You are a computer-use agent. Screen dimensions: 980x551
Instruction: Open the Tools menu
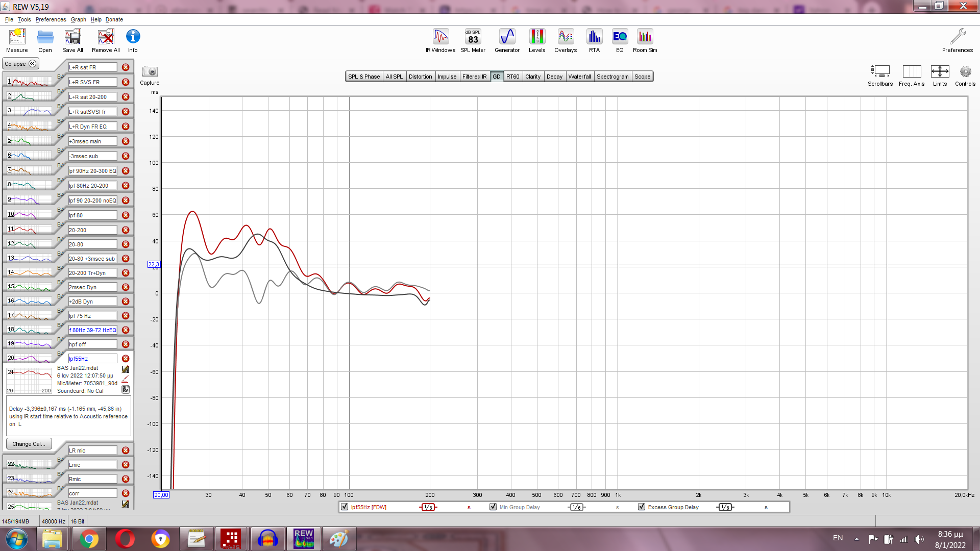point(24,19)
